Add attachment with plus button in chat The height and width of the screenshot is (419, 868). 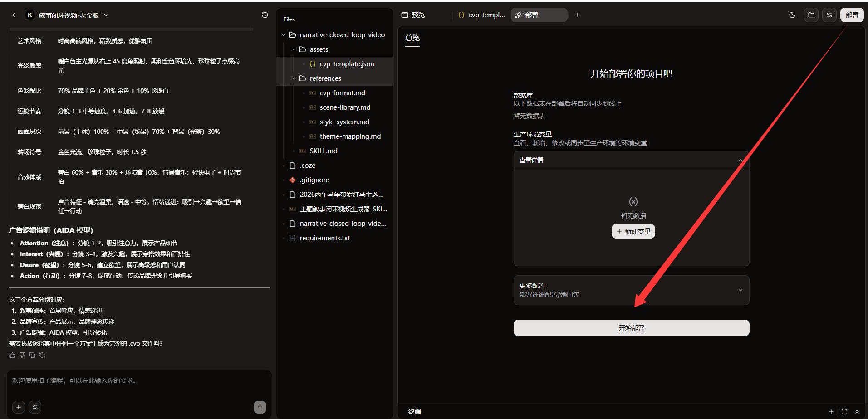pyautogui.click(x=19, y=407)
